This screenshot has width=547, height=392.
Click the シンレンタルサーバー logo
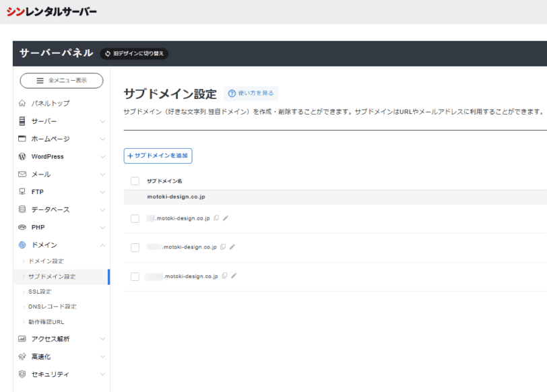pos(52,11)
